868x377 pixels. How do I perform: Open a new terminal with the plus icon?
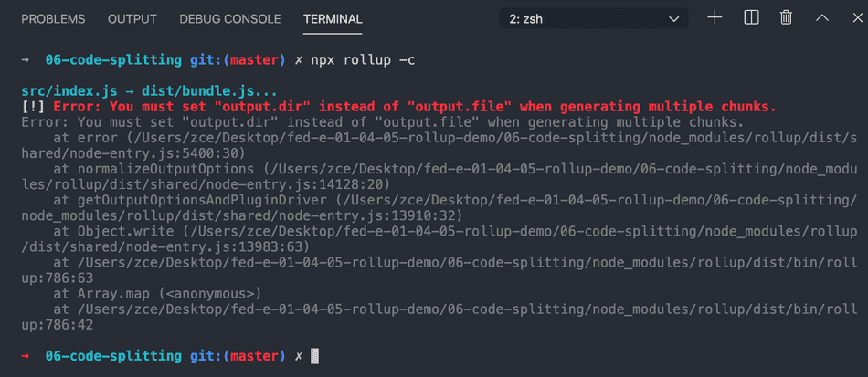click(715, 18)
